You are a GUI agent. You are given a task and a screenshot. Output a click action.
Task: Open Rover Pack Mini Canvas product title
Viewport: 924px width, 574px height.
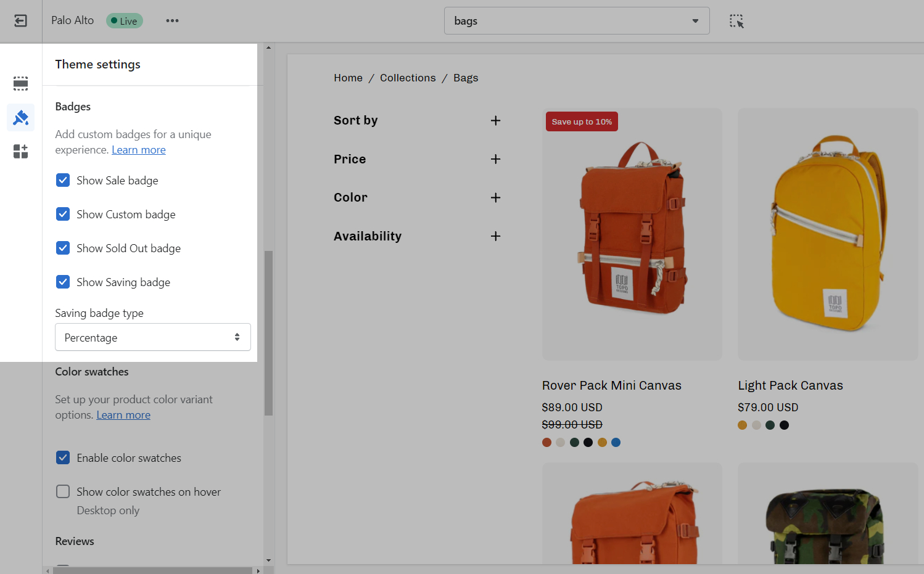click(611, 385)
